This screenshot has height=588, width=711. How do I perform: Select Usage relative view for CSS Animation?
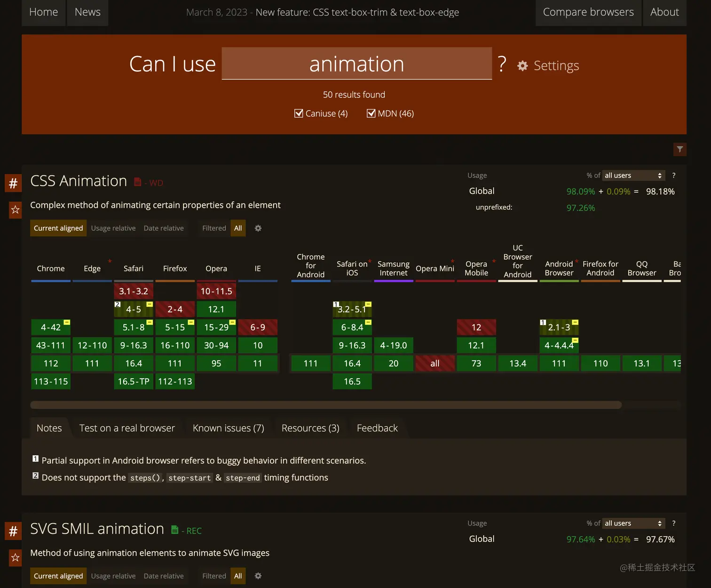tap(113, 228)
